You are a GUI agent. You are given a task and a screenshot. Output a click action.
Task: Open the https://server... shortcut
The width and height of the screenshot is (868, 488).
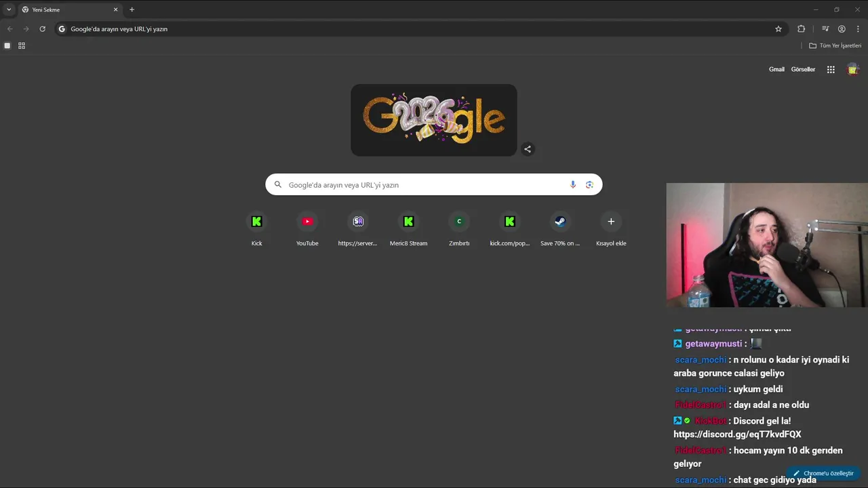[357, 228]
